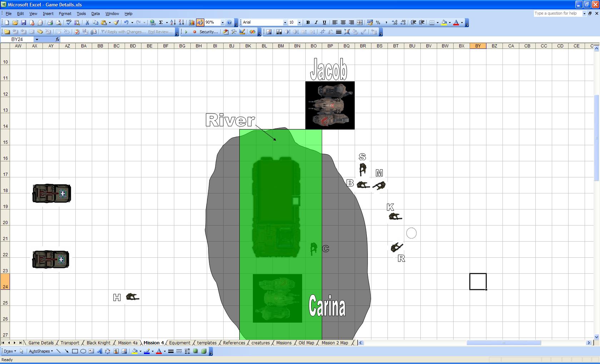This screenshot has width=600, height=364.
Task: Insert WordArt from Drawing toolbar
Action: pos(100,351)
